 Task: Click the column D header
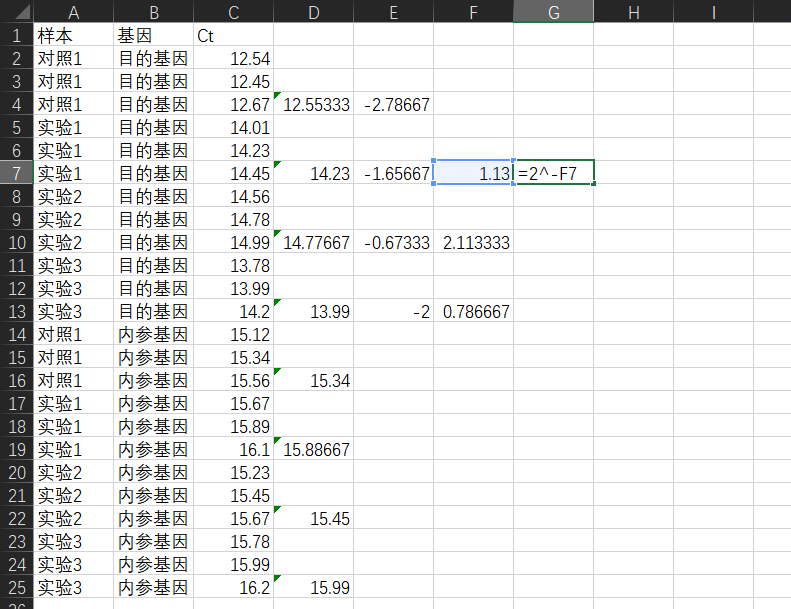tap(313, 11)
